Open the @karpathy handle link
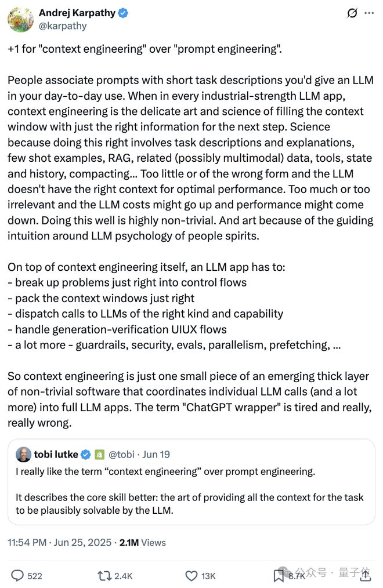383x588 pixels. [63, 26]
